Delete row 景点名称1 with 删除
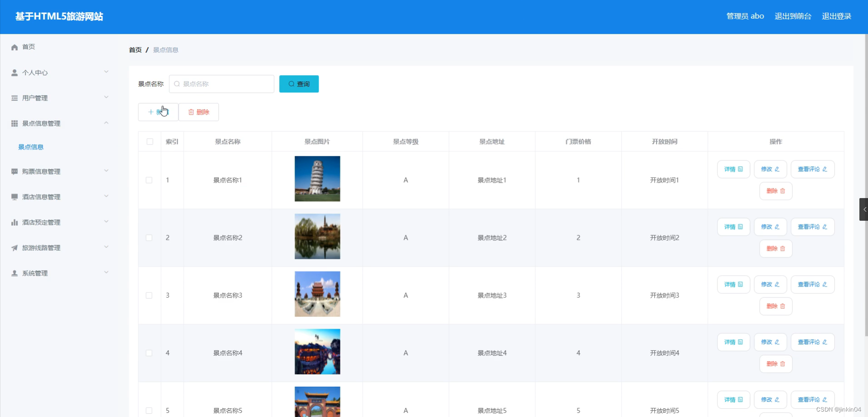This screenshot has height=417, width=868. 776,191
